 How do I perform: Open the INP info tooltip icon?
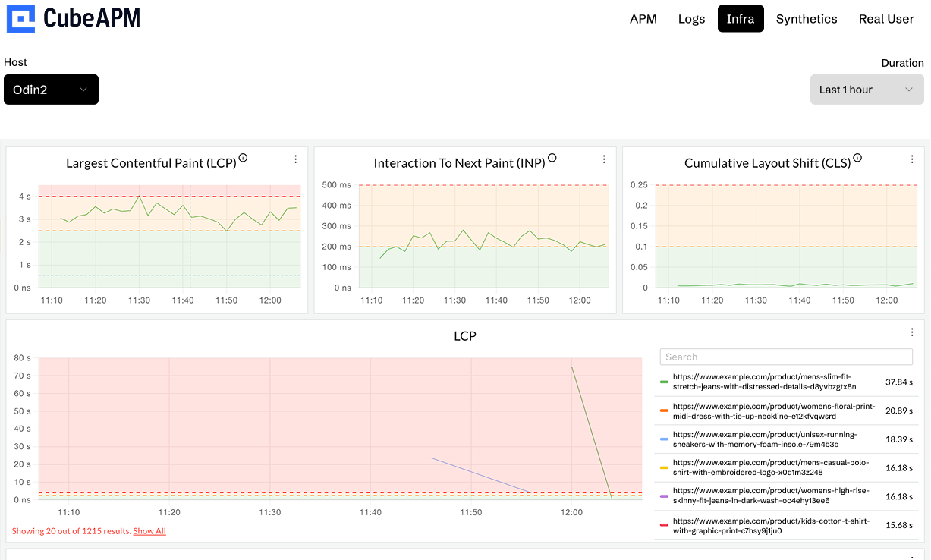tap(552, 158)
